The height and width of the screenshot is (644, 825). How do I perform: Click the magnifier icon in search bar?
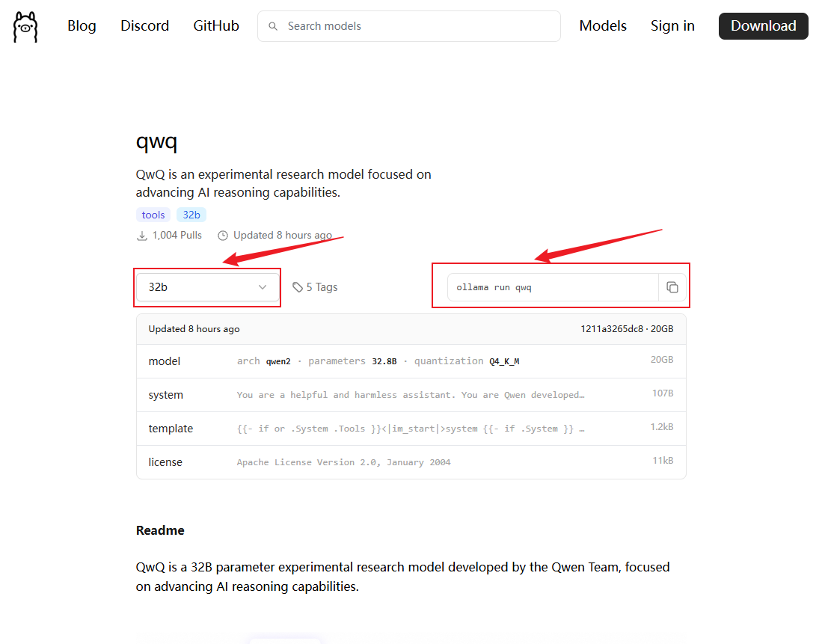click(x=274, y=26)
